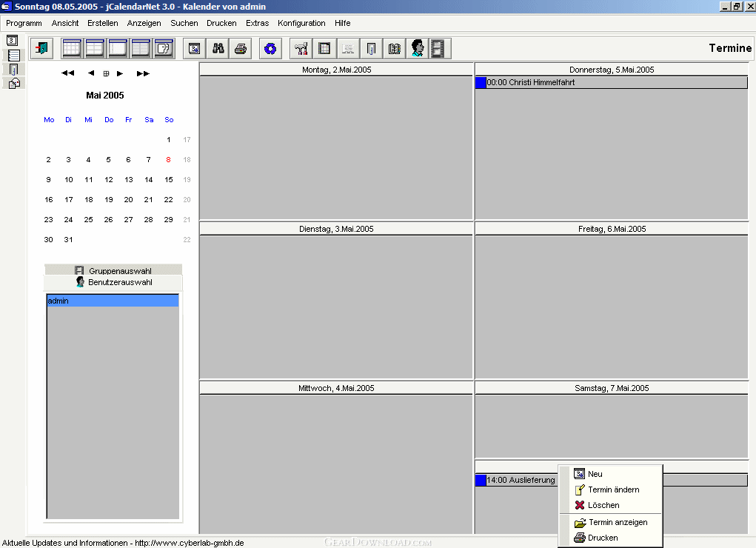Viewport: 756px width, 548px height.
Task: Jump forward one year with double-right arrow
Action: point(143,73)
